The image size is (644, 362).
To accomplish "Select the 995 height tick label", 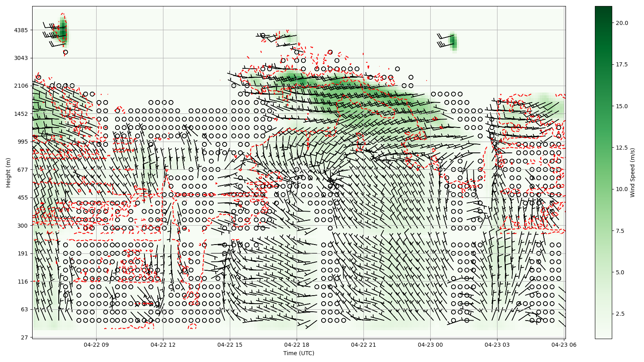I will click(22, 142).
